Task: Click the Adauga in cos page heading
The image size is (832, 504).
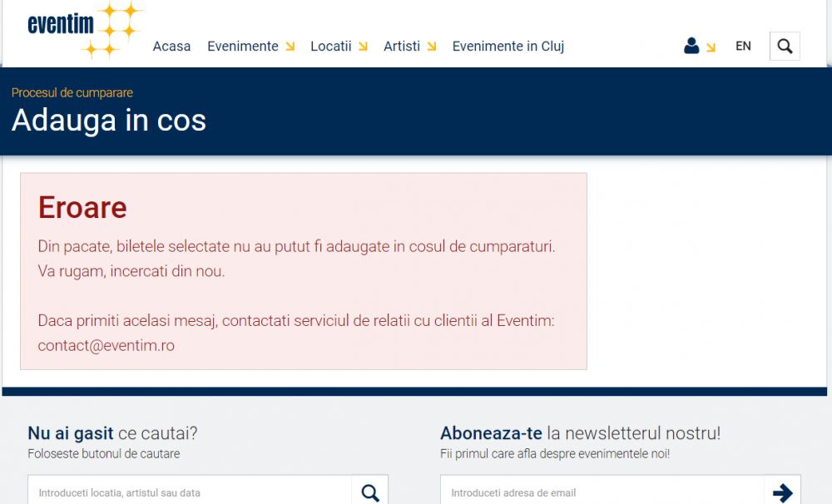Action: tap(109, 121)
